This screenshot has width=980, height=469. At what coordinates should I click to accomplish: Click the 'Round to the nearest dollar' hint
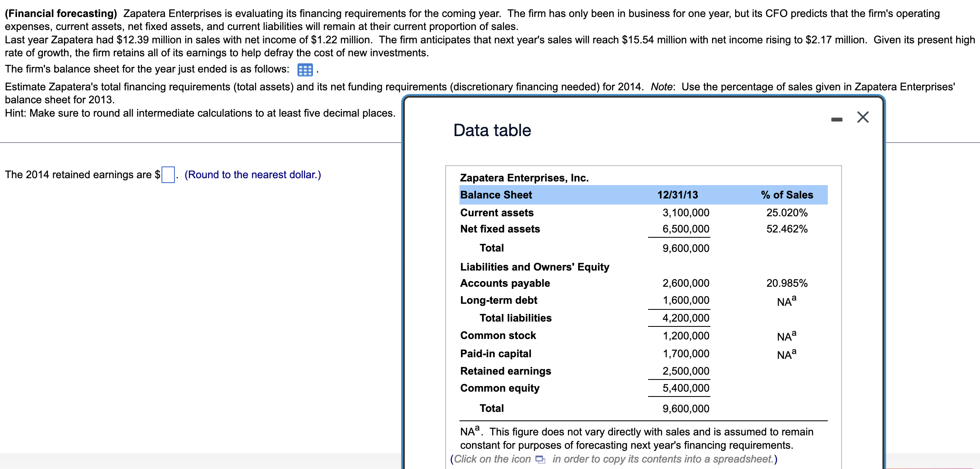pyautogui.click(x=253, y=175)
